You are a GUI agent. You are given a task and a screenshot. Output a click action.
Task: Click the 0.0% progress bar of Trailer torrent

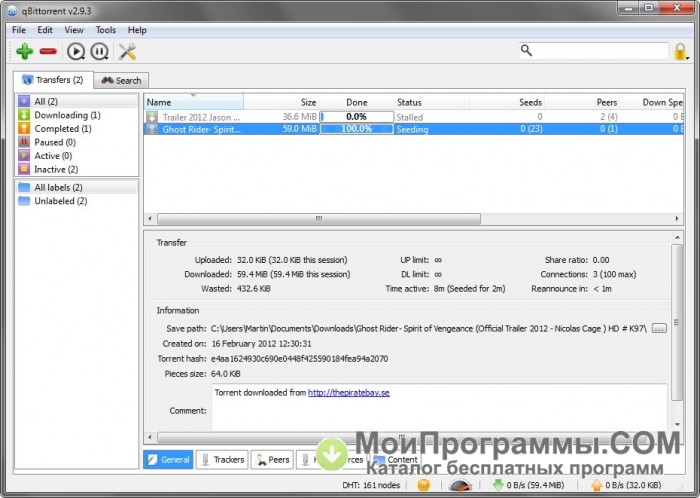356,117
